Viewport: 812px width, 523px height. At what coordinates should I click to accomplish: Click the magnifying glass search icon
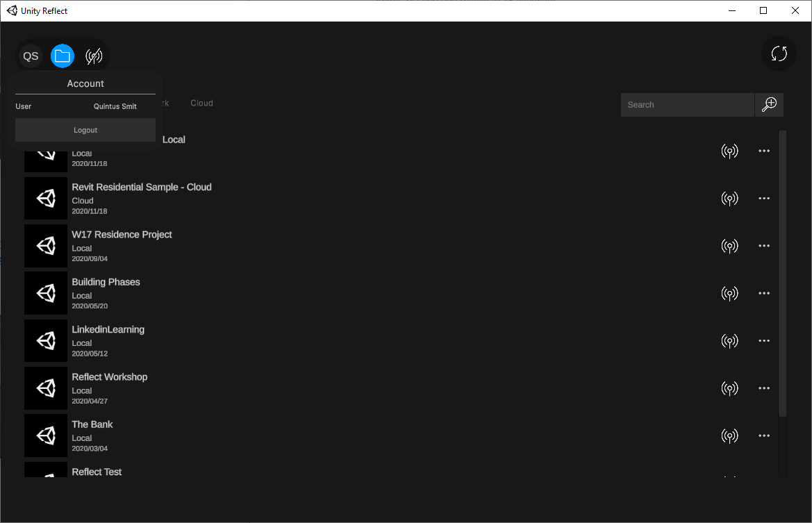769,104
